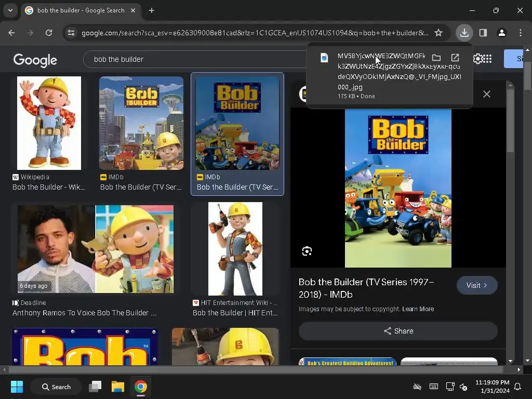This screenshot has width=532, height=399.
Task: Open a new browser tab with plus
Action: pos(152,10)
